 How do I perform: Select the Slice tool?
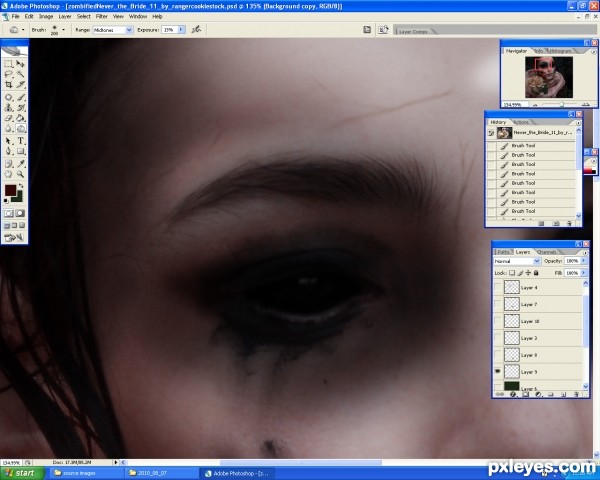(x=20, y=84)
